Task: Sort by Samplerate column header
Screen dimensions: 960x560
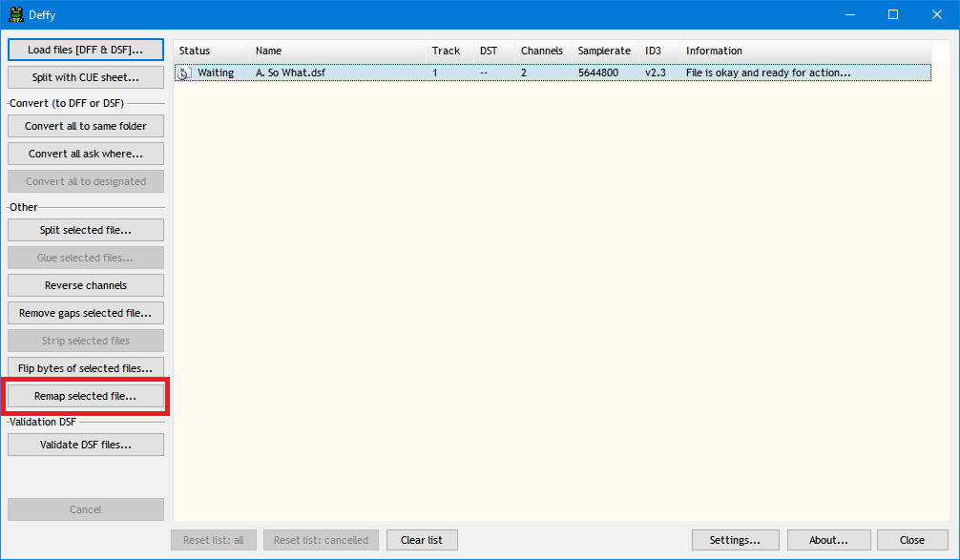Action: point(604,51)
